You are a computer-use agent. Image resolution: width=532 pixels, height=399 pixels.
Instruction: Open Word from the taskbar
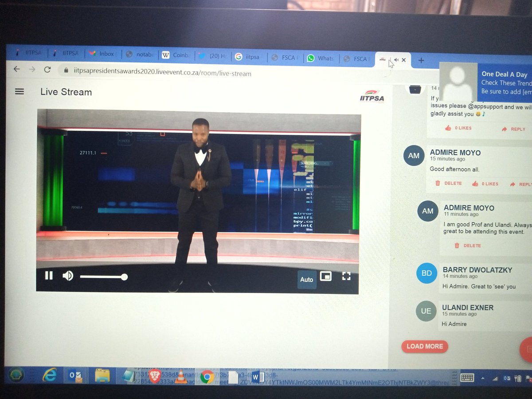click(258, 377)
